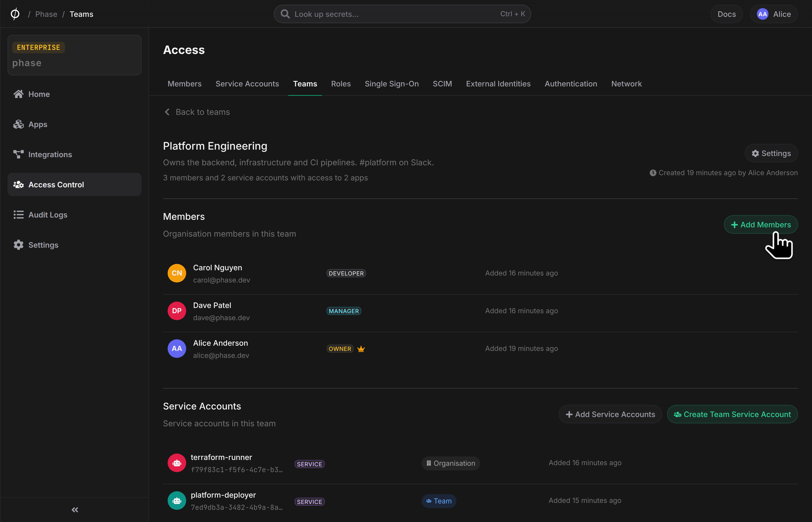Image resolution: width=812 pixels, height=522 pixels.
Task: Click Dave Patel's DP avatar
Action: pos(177,311)
